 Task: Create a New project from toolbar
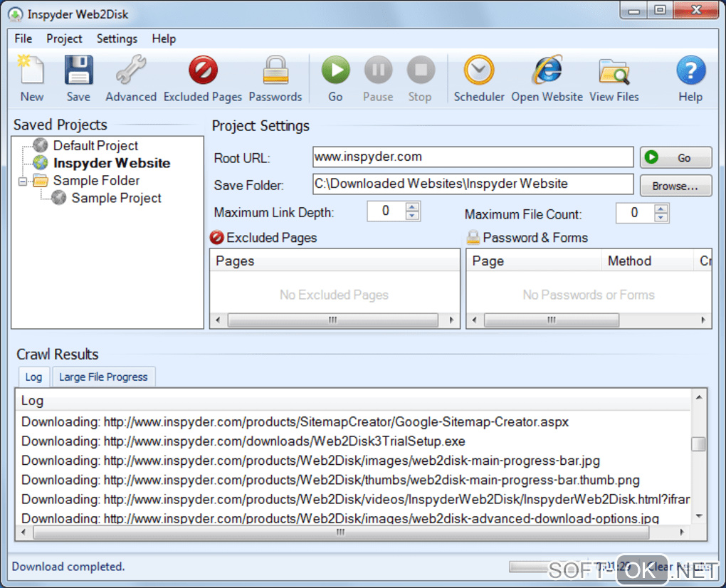(x=31, y=78)
